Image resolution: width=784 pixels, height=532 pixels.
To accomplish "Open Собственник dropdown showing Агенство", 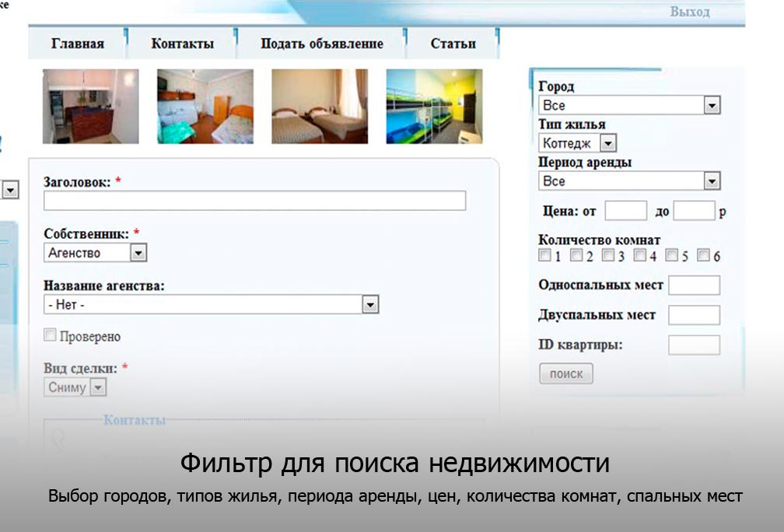I will tap(95, 253).
